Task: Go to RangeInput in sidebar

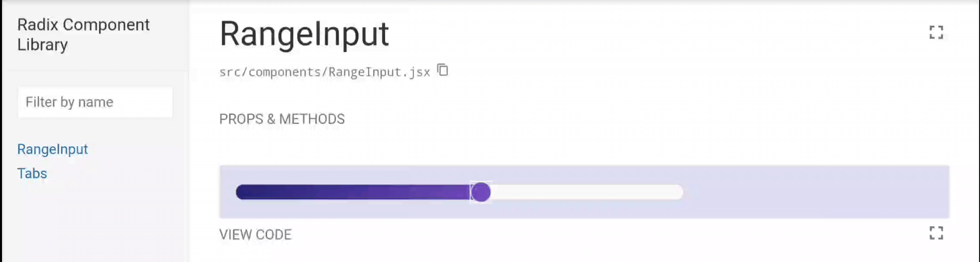Action: [52, 149]
